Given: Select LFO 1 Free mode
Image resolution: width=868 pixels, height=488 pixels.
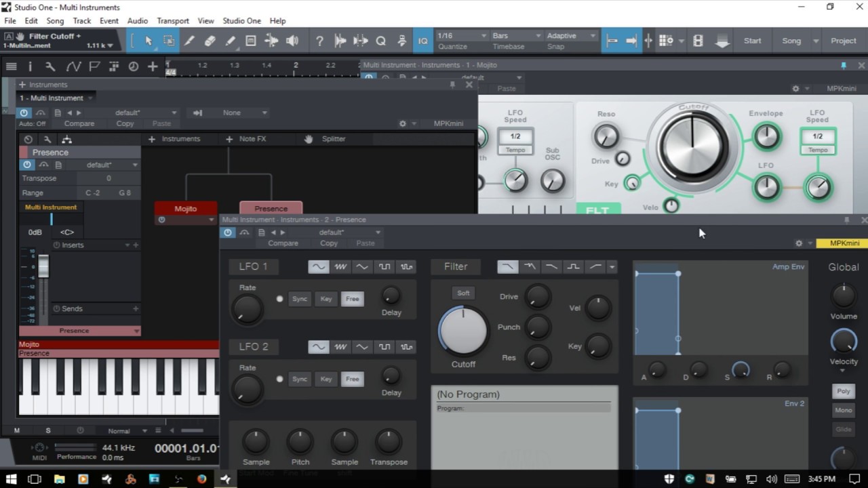Looking at the screenshot, I should tap(352, 299).
